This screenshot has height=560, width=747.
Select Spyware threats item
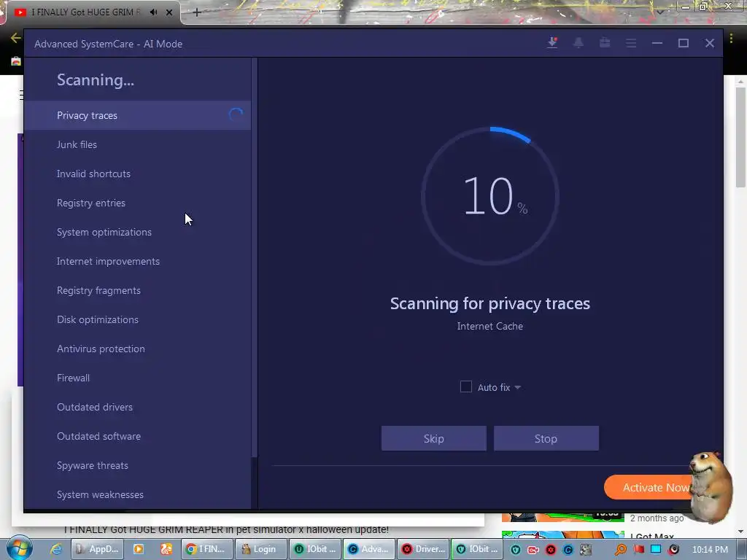pos(137,465)
